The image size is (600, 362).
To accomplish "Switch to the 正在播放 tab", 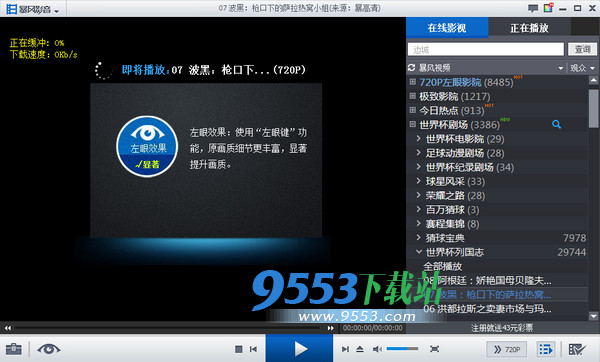I will point(530,28).
